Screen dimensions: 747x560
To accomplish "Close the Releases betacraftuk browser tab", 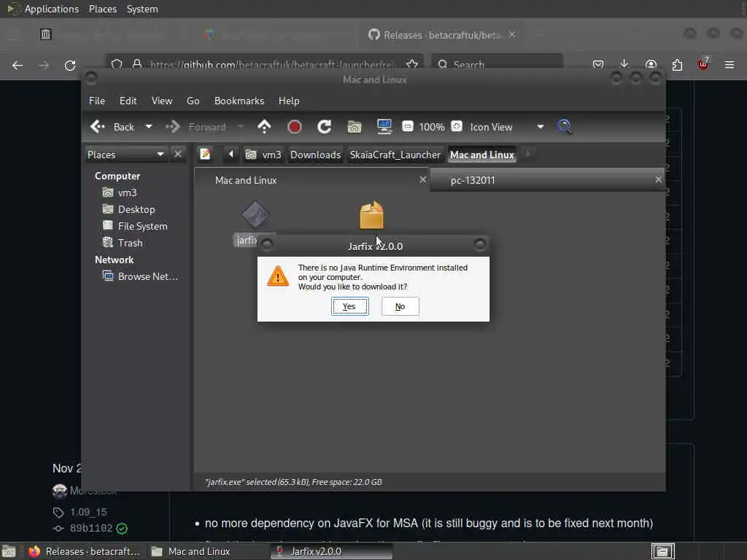I will pyautogui.click(x=512, y=35).
